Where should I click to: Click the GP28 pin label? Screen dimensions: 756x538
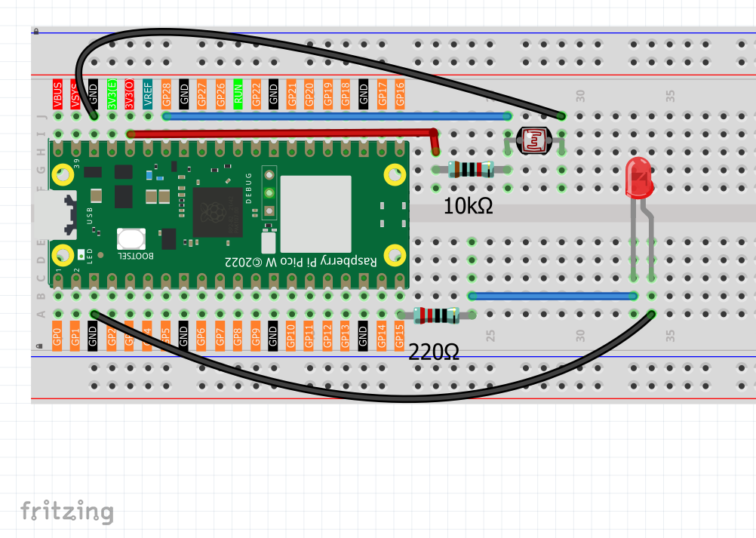click(x=166, y=94)
